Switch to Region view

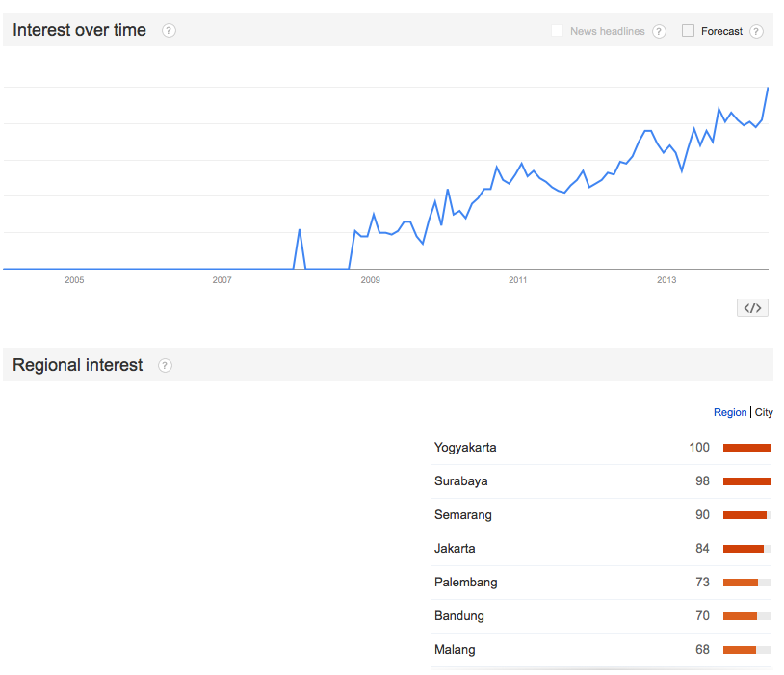coord(729,412)
